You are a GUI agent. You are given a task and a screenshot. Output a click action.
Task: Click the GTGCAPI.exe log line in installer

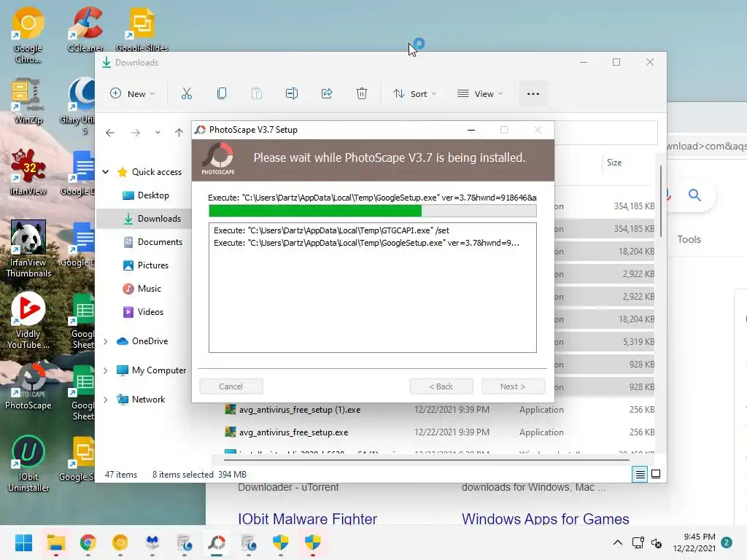click(332, 230)
